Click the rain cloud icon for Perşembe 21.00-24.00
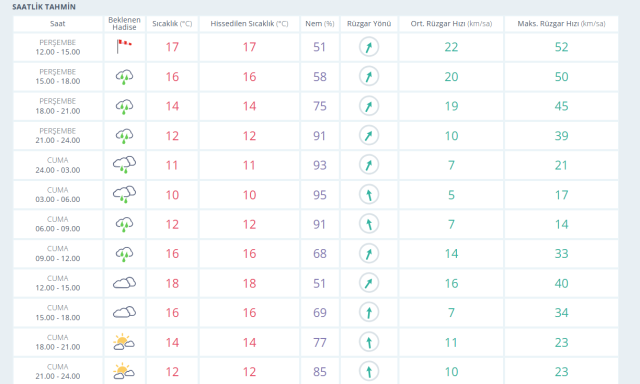Screen dimensions: 640x384 (124, 136)
